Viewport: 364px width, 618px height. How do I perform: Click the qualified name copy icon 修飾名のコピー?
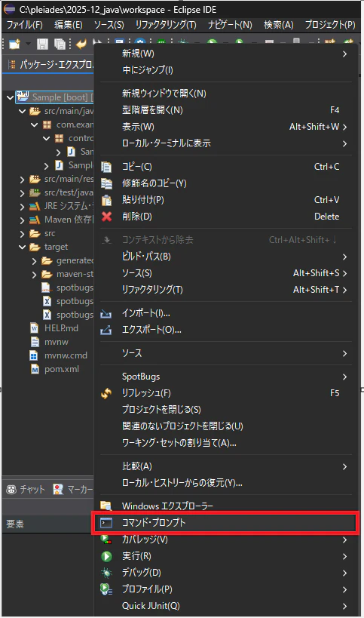click(x=106, y=183)
